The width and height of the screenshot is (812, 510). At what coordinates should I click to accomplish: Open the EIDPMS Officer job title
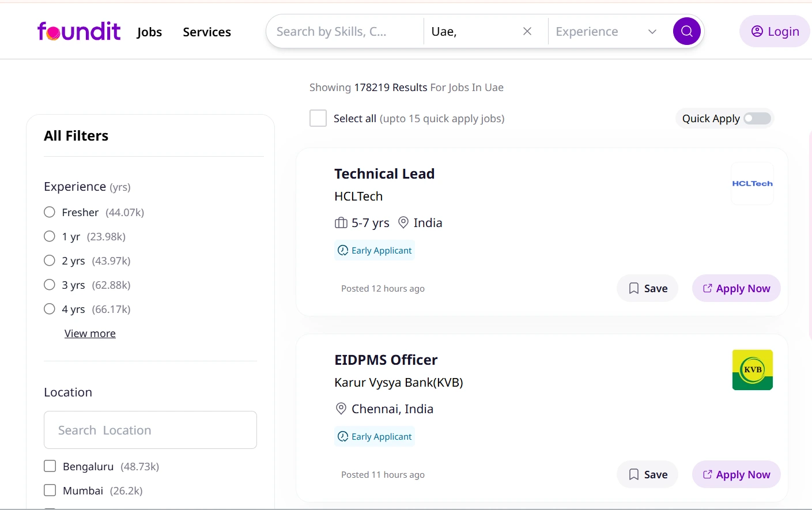386,360
